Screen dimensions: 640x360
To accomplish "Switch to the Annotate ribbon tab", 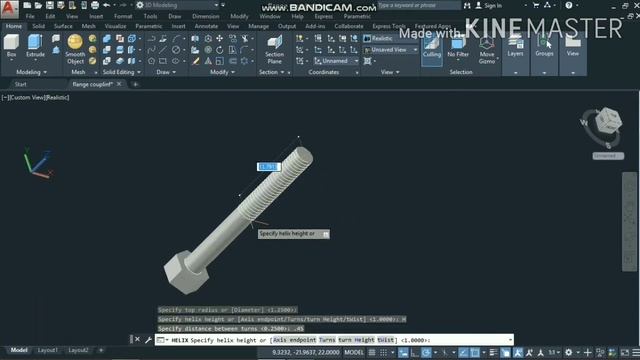I will click(206, 26).
